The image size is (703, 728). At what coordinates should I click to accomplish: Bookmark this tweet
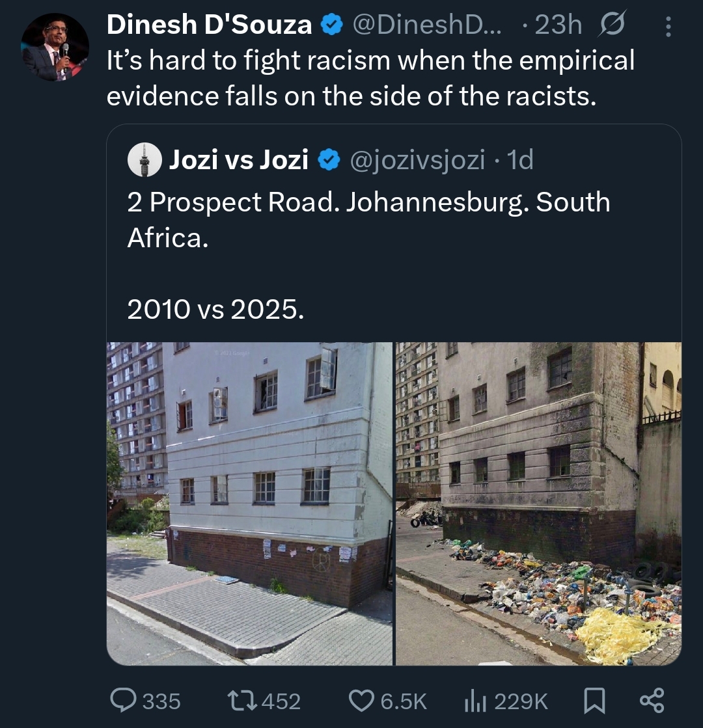[x=595, y=701]
